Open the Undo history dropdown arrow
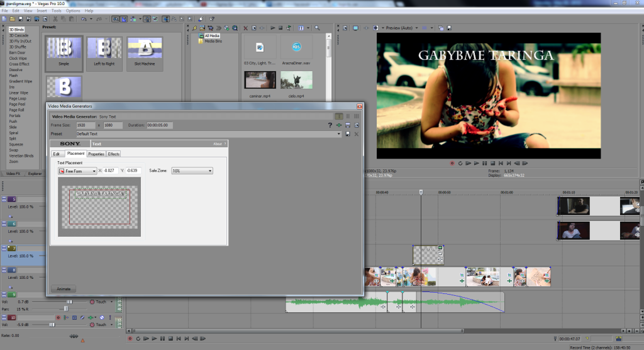This screenshot has width=644, height=350. click(x=91, y=19)
